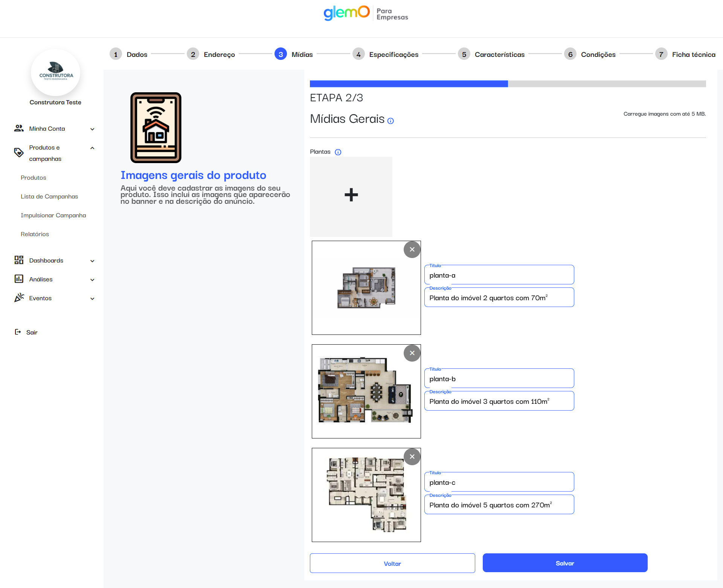This screenshot has height=588, width=723.
Task: Click the Eventos party icon
Action: click(19, 298)
